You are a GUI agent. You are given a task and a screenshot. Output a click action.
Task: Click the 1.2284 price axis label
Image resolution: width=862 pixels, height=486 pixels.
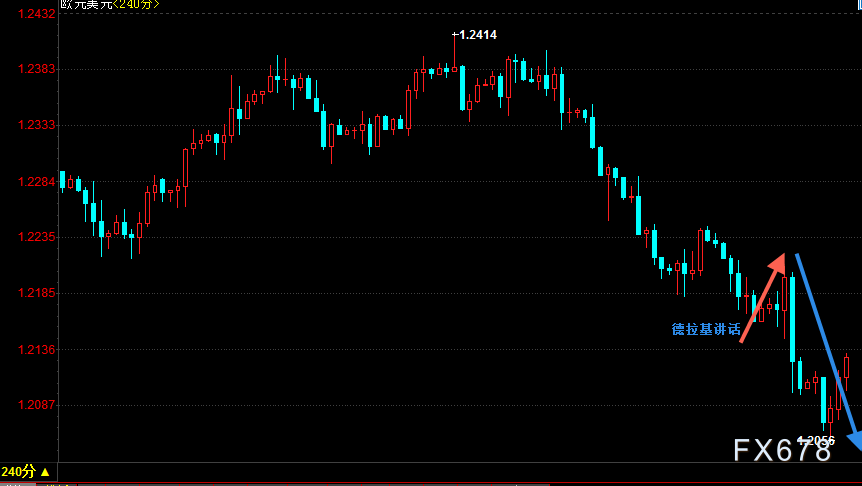coord(28,181)
